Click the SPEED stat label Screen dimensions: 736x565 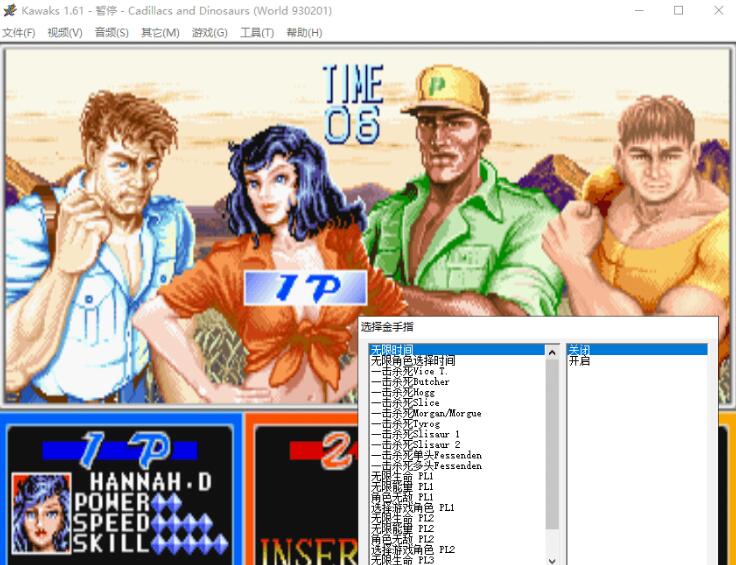[x=112, y=523]
